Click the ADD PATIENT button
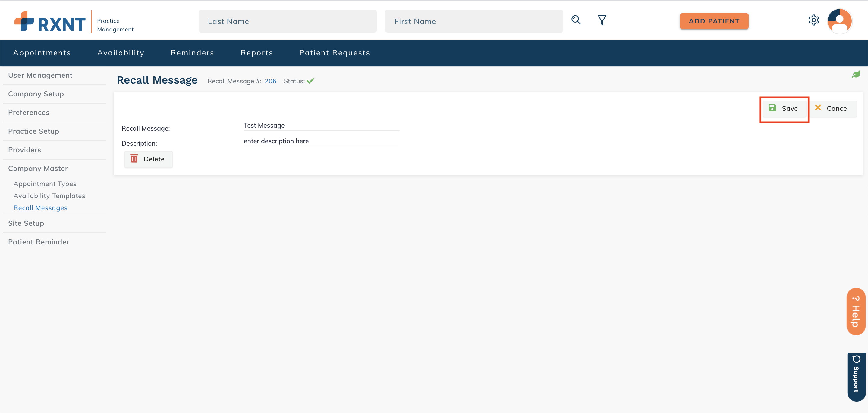868x413 pixels. pos(714,21)
